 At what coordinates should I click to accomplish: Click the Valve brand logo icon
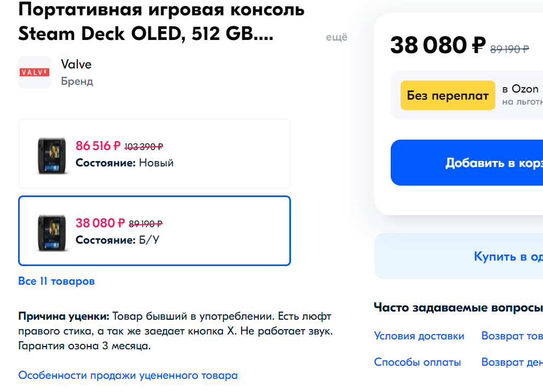pyautogui.click(x=35, y=72)
